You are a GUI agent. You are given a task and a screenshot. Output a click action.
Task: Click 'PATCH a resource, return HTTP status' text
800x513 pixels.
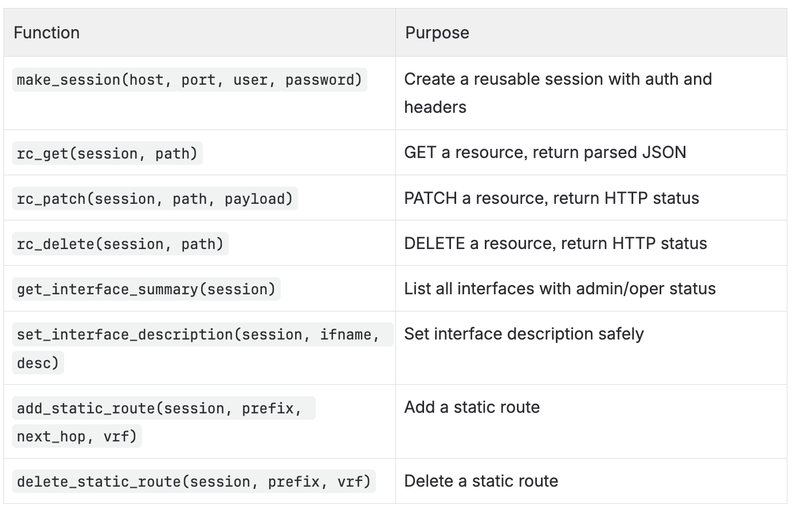(x=552, y=198)
